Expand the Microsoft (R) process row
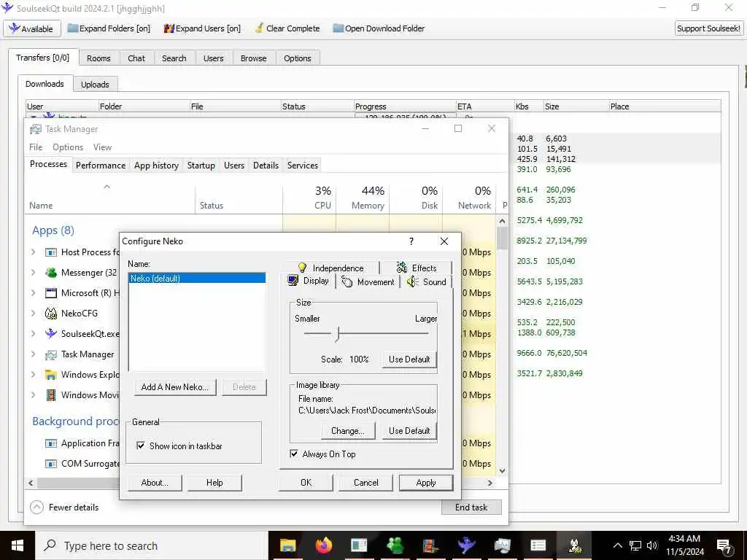The image size is (747, 560). click(34, 293)
